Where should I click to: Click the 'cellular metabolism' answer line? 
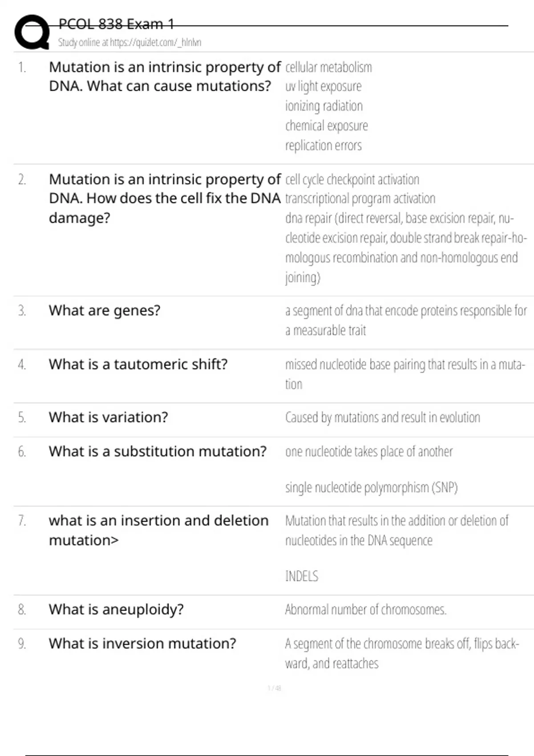328,68
